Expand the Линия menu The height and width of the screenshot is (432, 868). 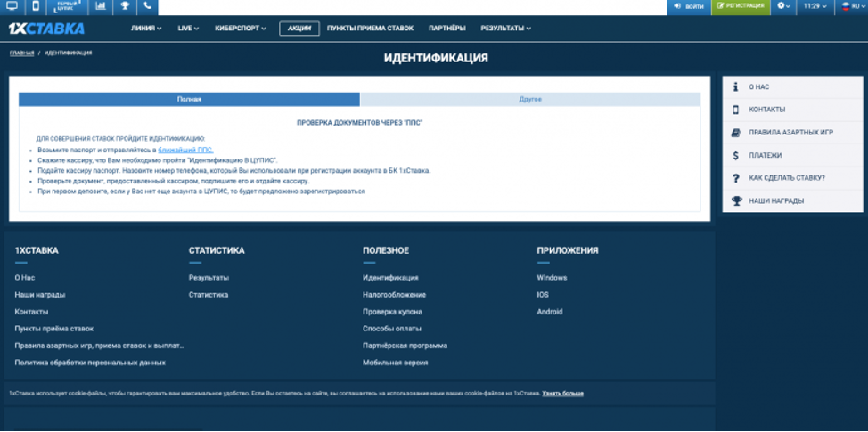pyautogui.click(x=146, y=29)
